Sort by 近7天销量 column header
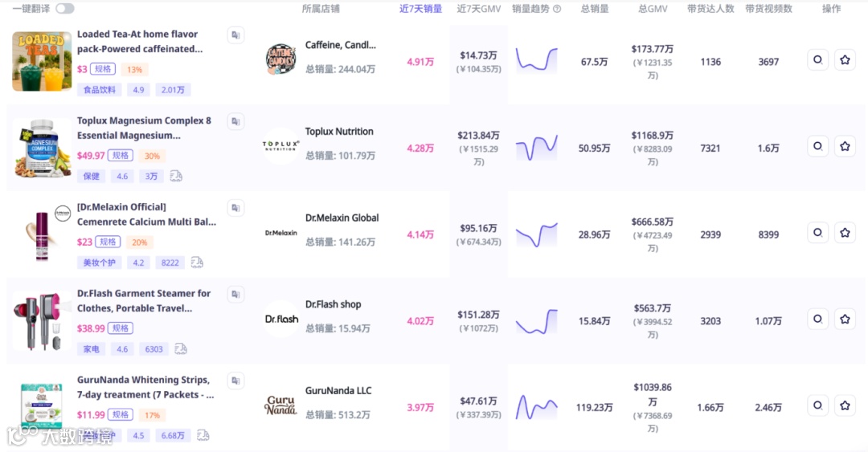The image size is (868, 452). 420,9
